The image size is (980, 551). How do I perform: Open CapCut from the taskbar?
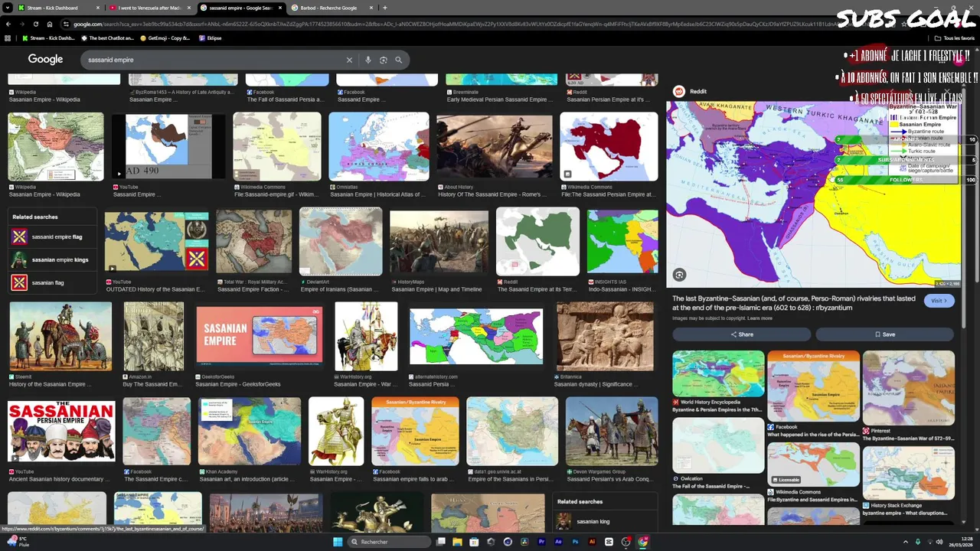point(609,542)
